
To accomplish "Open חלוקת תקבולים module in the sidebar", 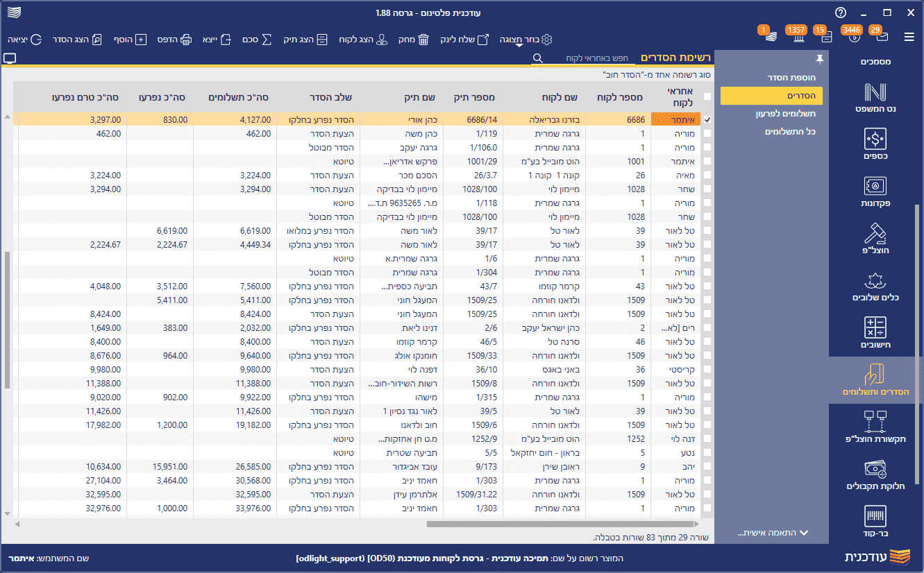I will tap(875, 474).
